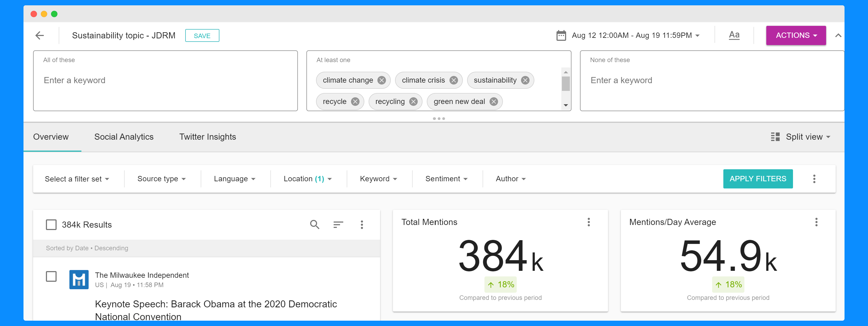Open the Keyword filter dropdown
The image size is (868, 326).
pos(378,179)
